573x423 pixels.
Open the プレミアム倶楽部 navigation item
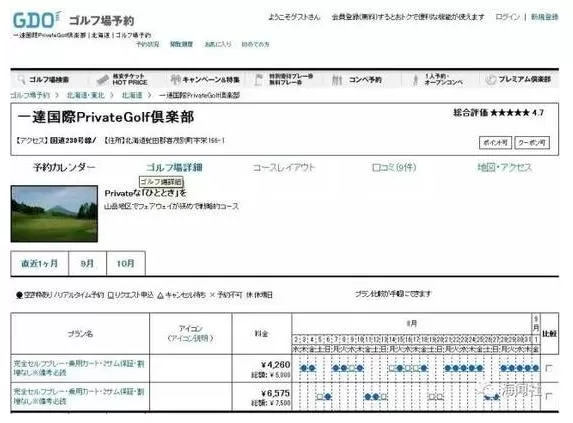coord(518,79)
